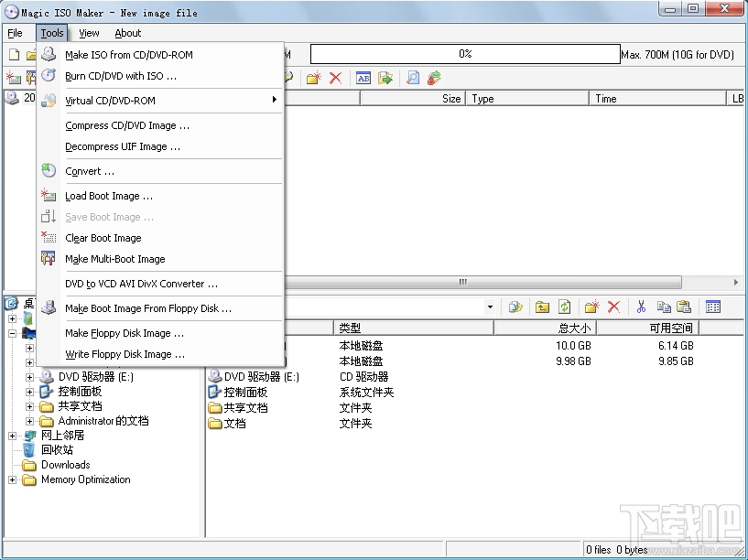The width and height of the screenshot is (748, 560).
Task: Click the Cut (scissors) icon
Action: (x=642, y=306)
